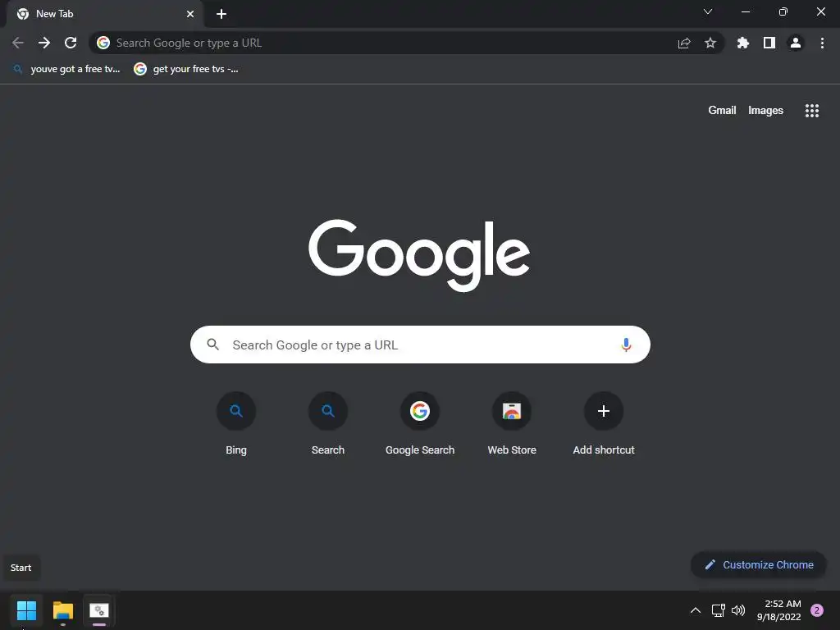840x630 pixels.
Task: Open the Windows Start button
Action: pos(26,610)
